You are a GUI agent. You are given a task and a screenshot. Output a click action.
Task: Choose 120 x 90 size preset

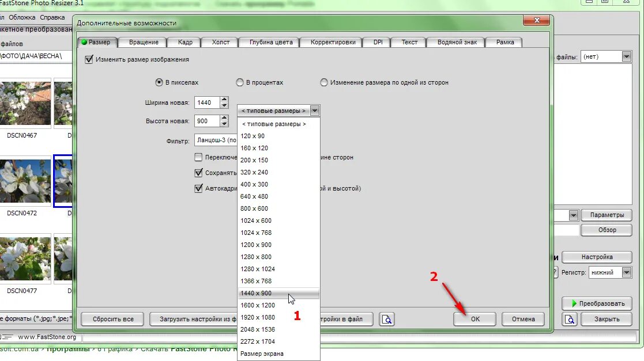[278, 136]
